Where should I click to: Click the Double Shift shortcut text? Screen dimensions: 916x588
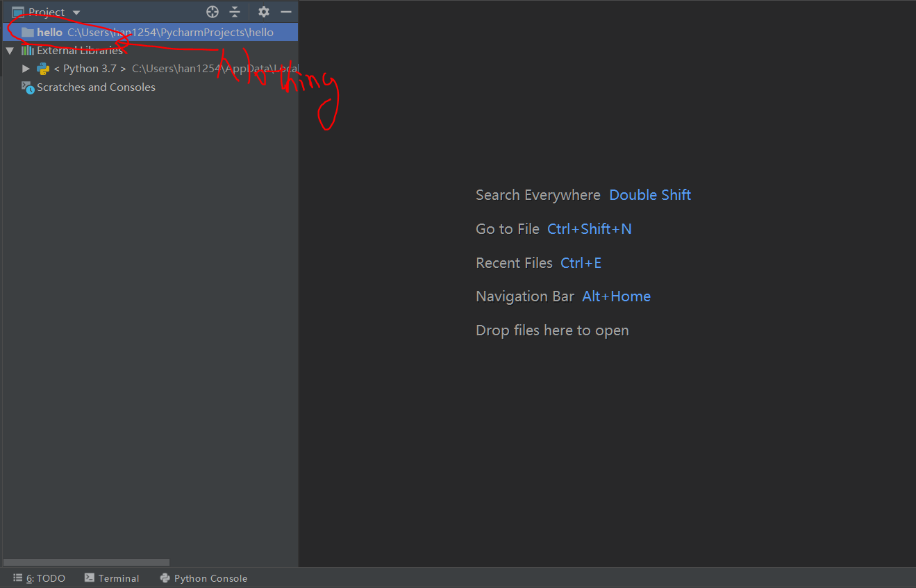(x=649, y=195)
